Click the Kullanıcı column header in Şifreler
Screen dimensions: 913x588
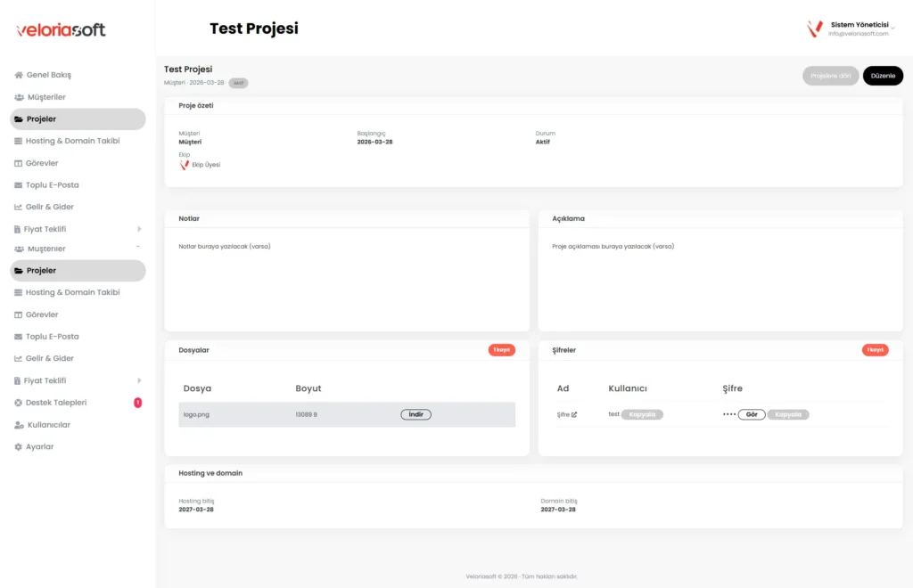click(x=628, y=388)
